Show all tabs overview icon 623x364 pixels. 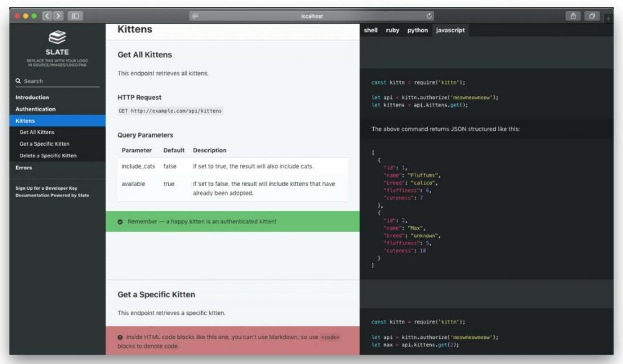click(x=592, y=15)
